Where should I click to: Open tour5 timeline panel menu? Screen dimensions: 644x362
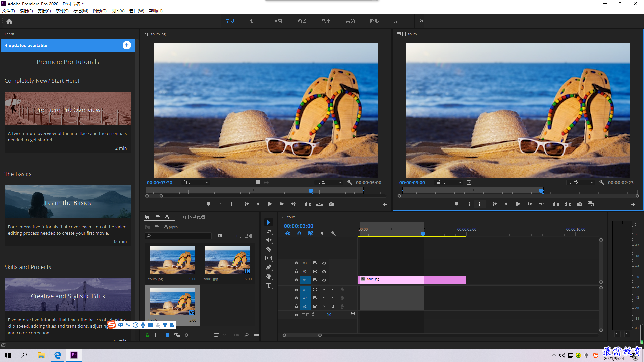click(x=301, y=217)
